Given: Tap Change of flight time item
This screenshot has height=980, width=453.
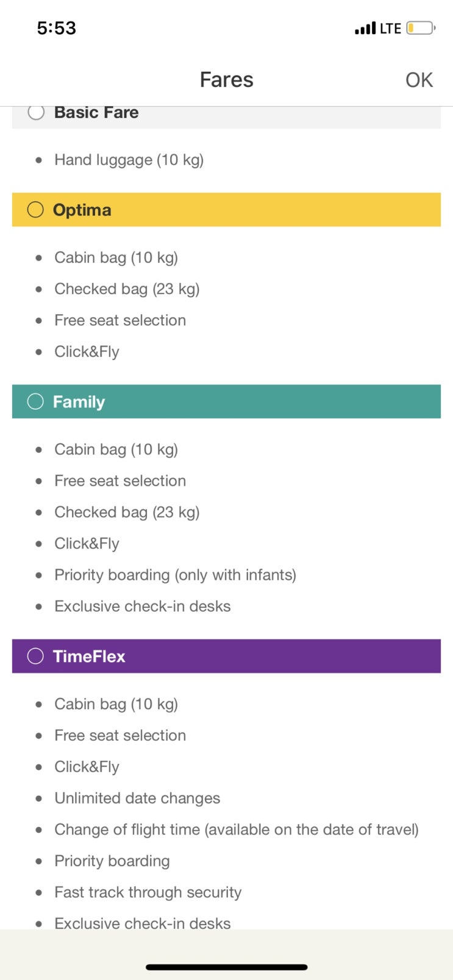Looking at the screenshot, I should pyautogui.click(x=236, y=830).
